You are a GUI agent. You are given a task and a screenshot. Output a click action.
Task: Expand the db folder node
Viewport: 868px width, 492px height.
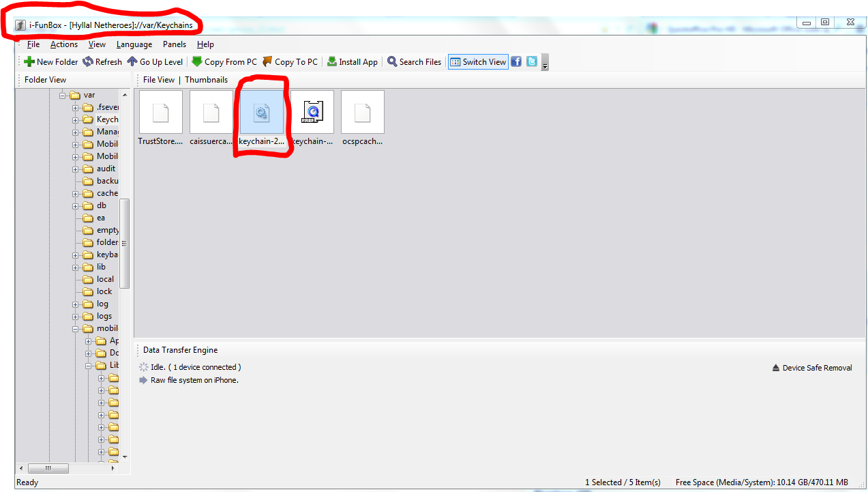tap(76, 205)
